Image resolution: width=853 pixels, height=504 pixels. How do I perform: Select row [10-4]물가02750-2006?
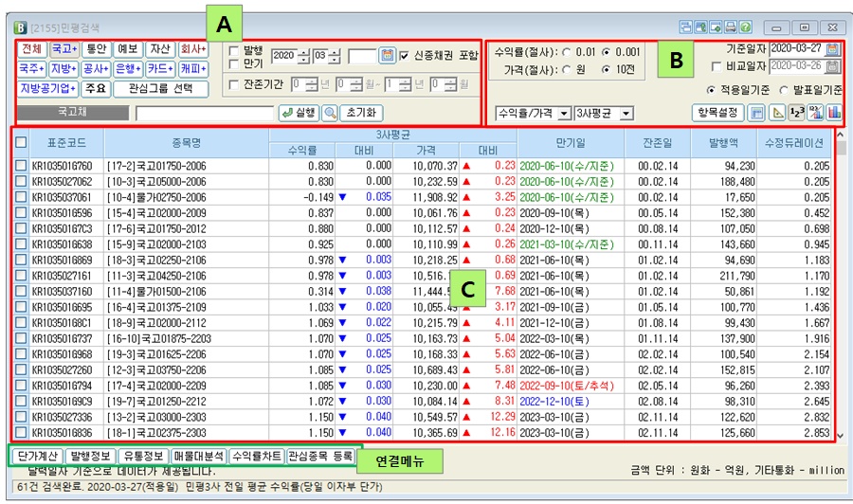click(424, 197)
